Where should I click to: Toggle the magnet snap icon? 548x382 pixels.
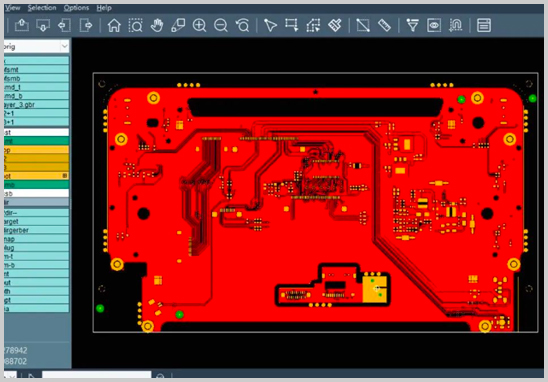(x=455, y=25)
